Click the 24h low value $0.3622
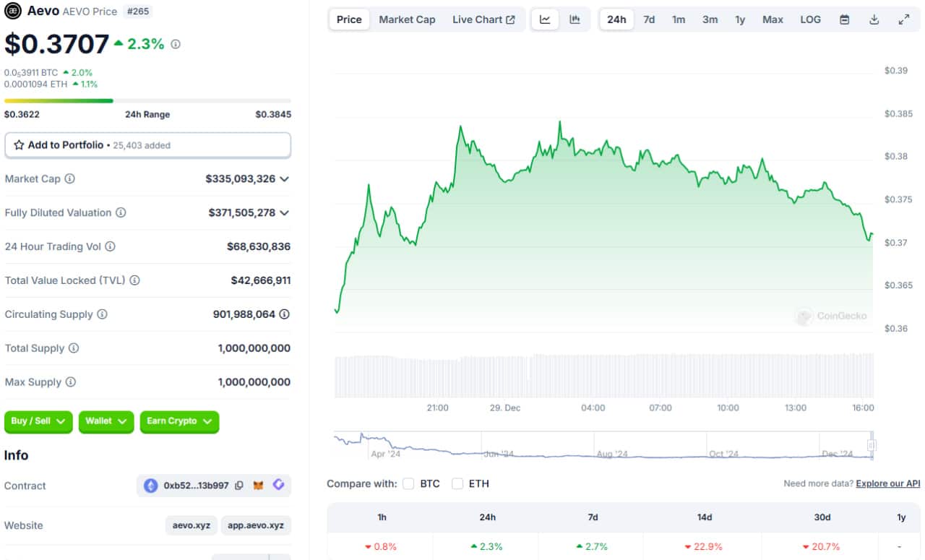Image resolution: width=925 pixels, height=560 pixels. 22,114
